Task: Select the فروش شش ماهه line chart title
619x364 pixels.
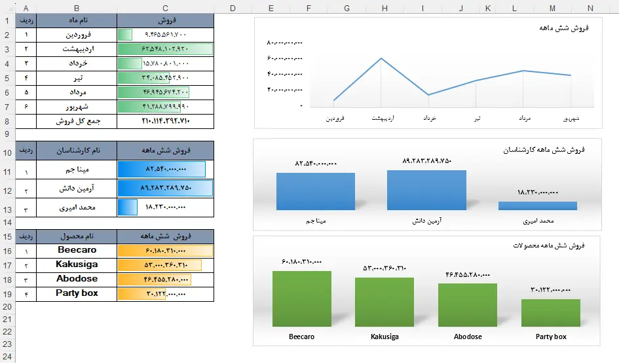Action: tap(566, 28)
